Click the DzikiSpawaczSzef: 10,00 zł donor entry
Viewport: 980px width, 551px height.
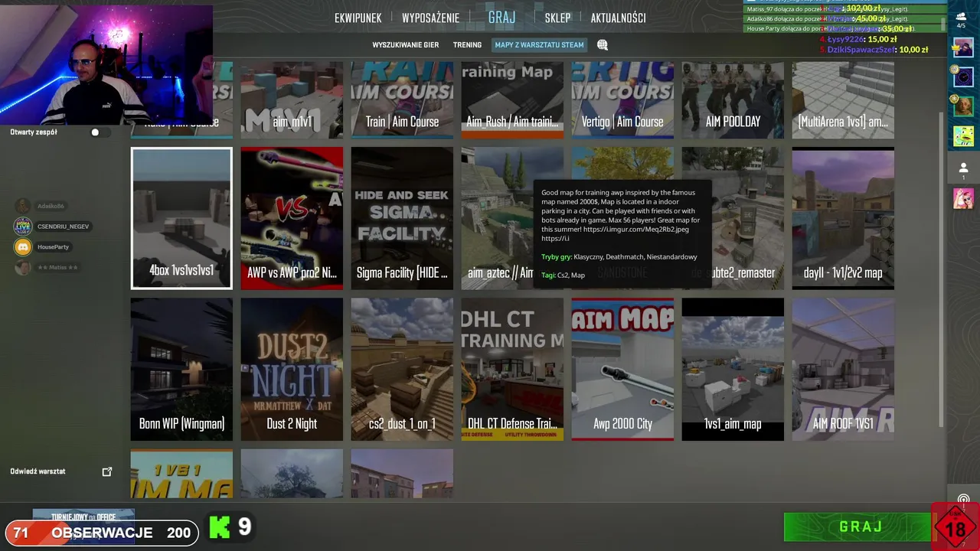click(874, 50)
